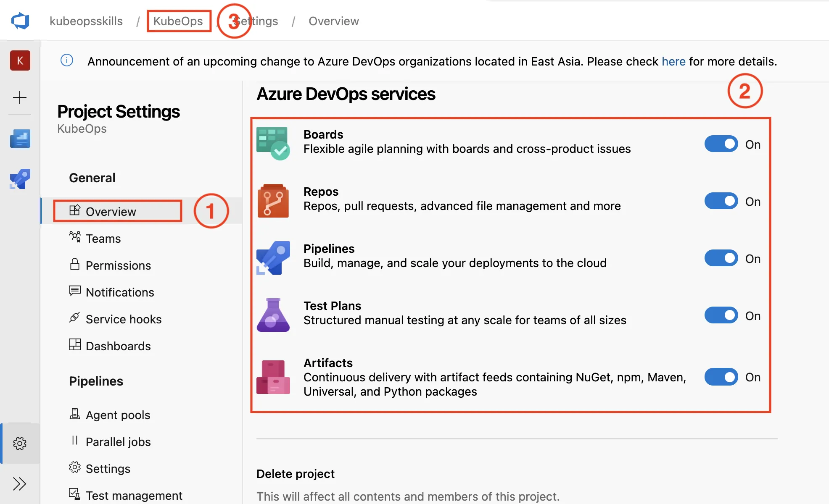Click the Azure DevOps services heading
The width and height of the screenshot is (829, 504).
pyautogui.click(x=346, y=94)
